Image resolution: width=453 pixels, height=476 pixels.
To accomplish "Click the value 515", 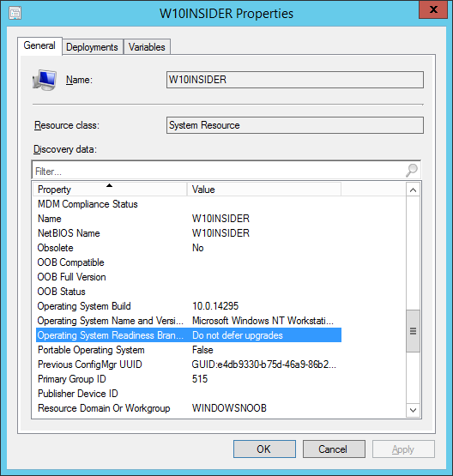I will coord(200,379).
